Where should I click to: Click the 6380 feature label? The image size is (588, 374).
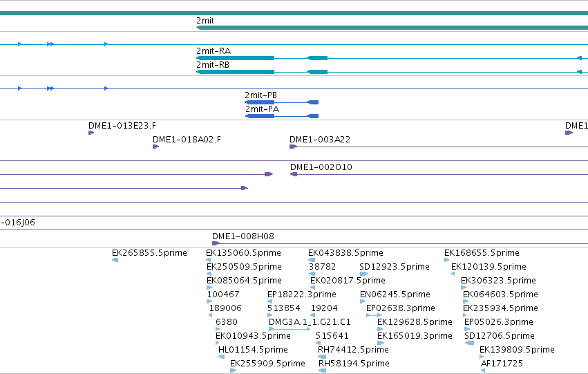pos(227,322)
